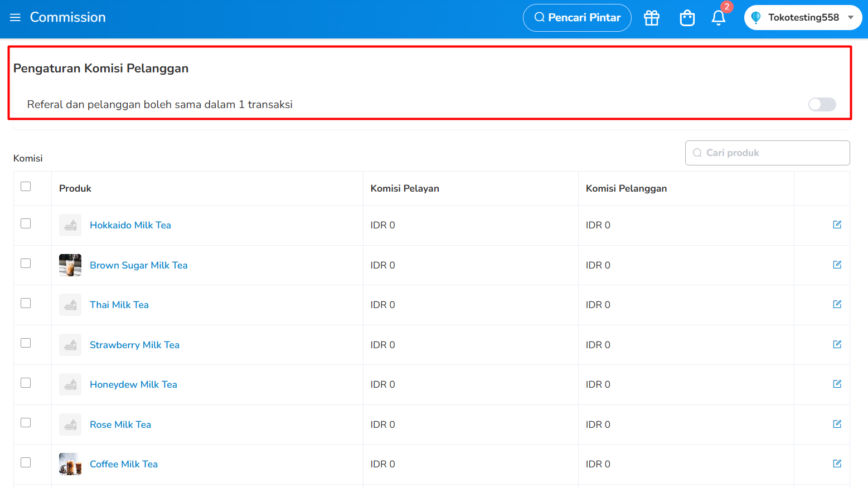Open the gift rewards icon
The height and width of the screenshot is (488, 868).
(x=652, y=18)
